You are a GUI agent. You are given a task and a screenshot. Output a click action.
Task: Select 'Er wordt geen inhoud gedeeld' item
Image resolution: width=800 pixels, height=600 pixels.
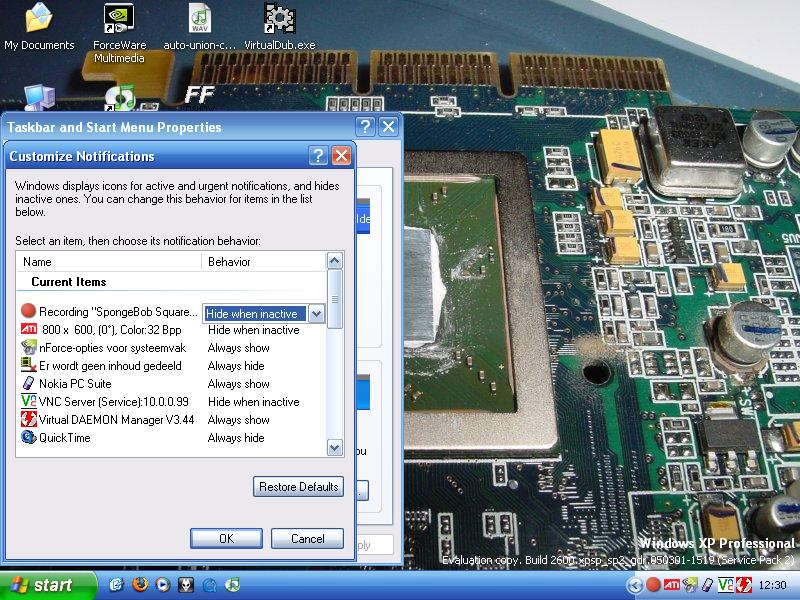[x=110, y=366]
